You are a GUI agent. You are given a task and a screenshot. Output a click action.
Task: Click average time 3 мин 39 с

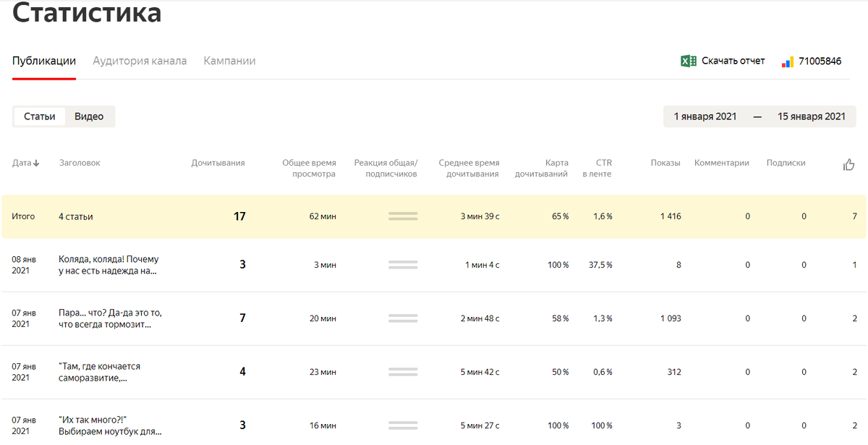[480, 216]
